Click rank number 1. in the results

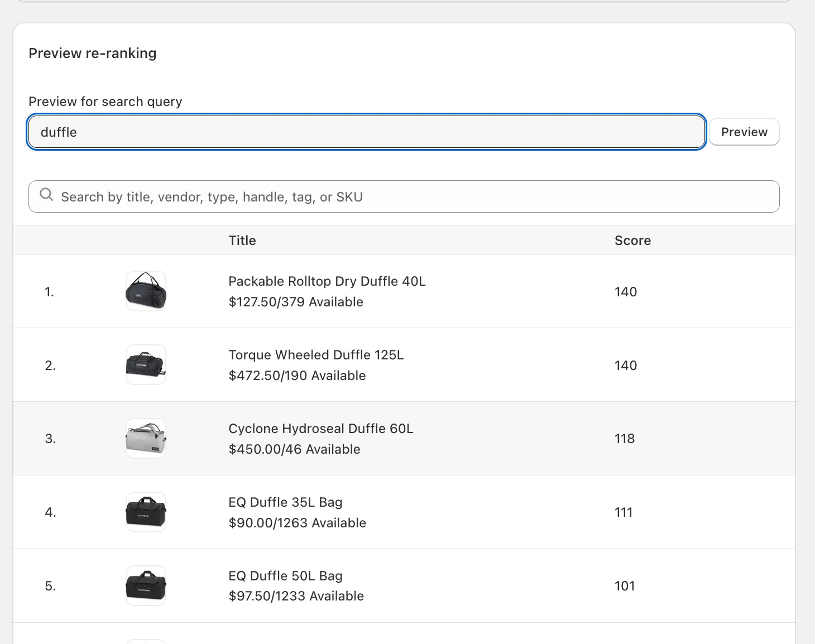click(x=49, y=292)
